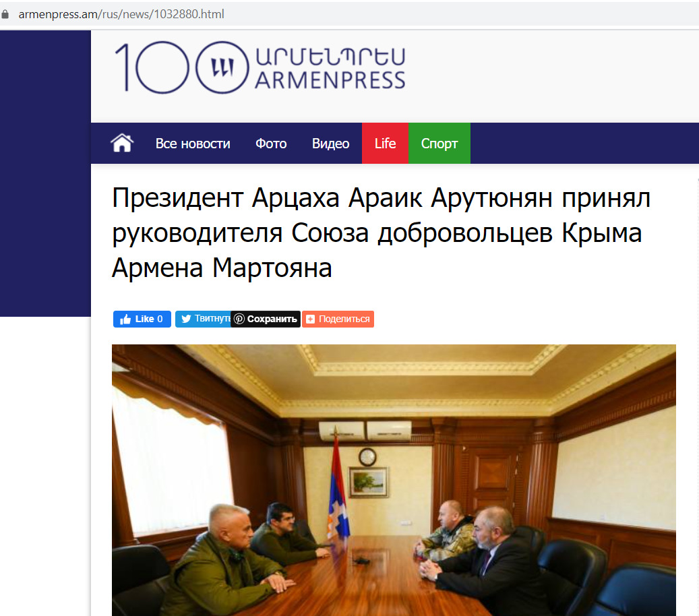Select the URL text in address bar
This screenshot has width=699, height=616.
[x=121, y=14]
